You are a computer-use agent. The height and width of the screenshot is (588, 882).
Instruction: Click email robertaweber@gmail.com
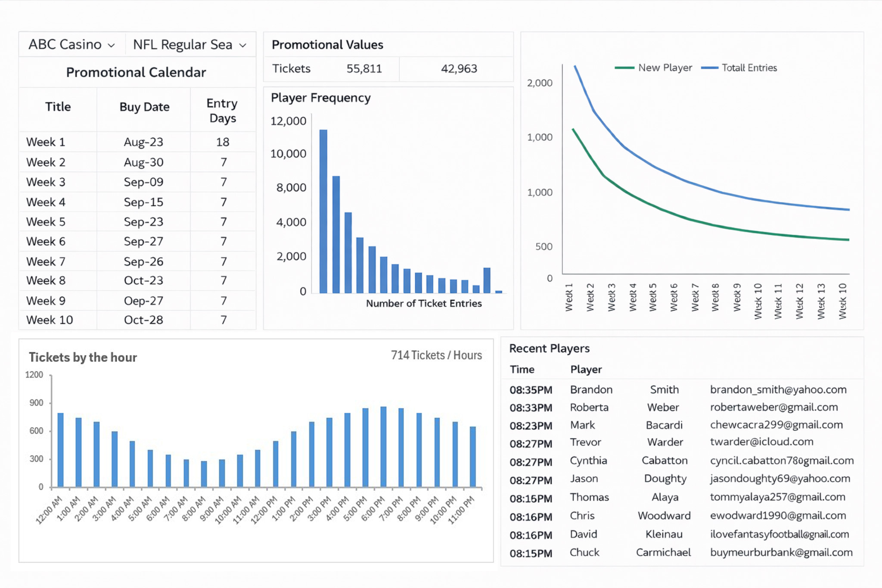click(x=773, y=407)
